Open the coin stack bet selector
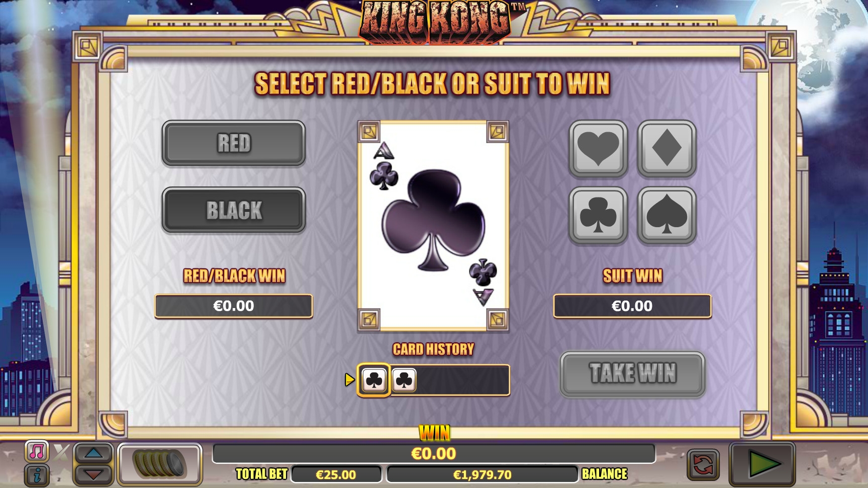The image size is (868, 488). [x=159, y=464]
